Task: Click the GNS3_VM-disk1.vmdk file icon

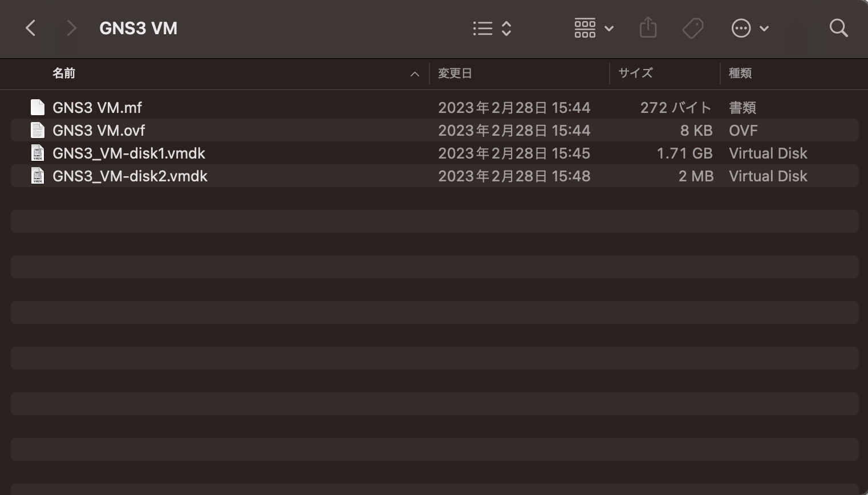Action: (x=38, y=153)
